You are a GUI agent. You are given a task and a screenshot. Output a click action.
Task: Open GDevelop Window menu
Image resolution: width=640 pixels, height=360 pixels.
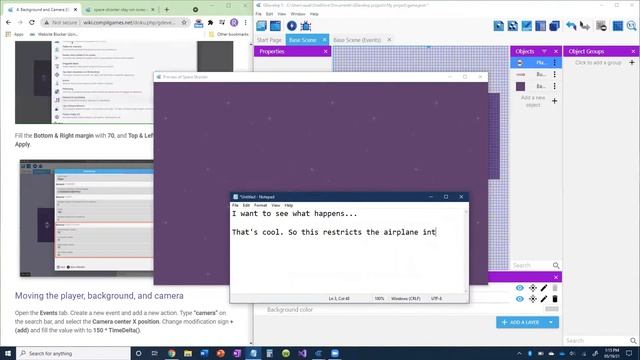298,14
